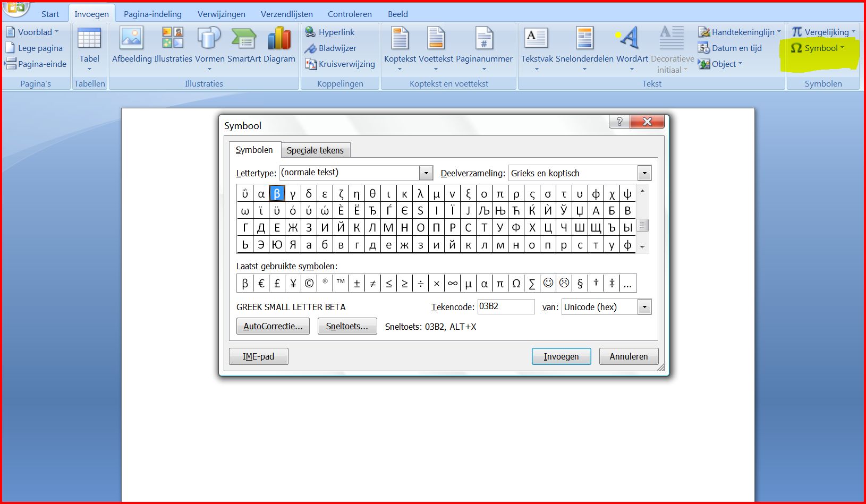This screenshot has width=866, height=504.
Task: Expand the Handtekeninglijn dropdown arrow
Action: click(779, 32)
